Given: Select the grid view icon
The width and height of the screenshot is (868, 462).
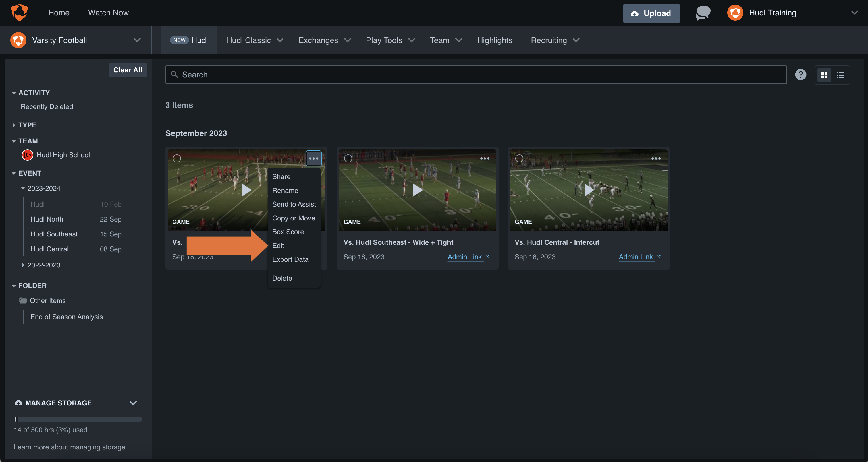Looking at the screenshot, I should pos(824,75).
